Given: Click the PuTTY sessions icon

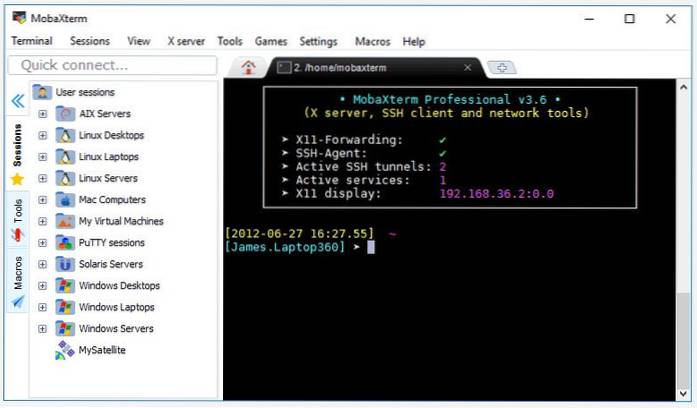Looking at the screenshot, I should [x=65, y=243].
